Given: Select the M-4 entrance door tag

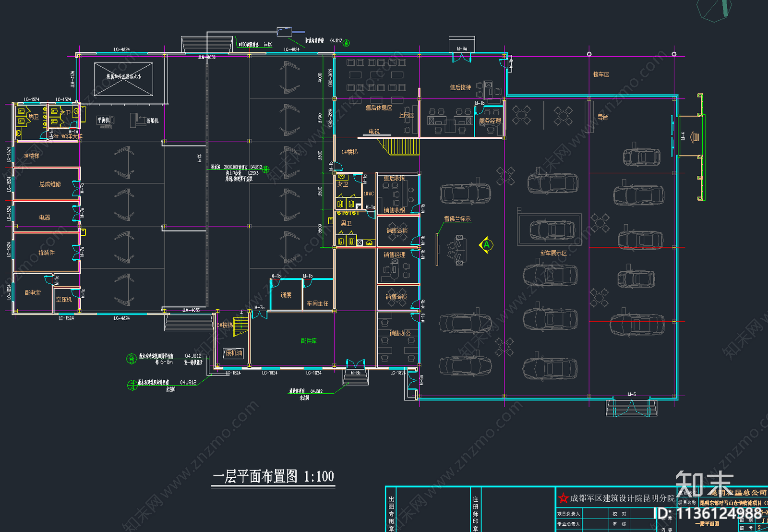Looking at the screenshot, I should pos(683,136).
